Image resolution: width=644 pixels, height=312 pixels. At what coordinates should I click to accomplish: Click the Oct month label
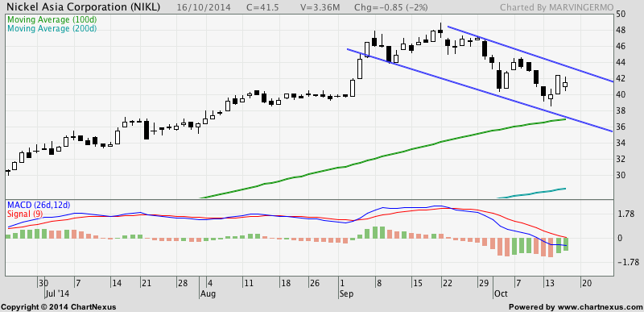(x=501, y=294)
